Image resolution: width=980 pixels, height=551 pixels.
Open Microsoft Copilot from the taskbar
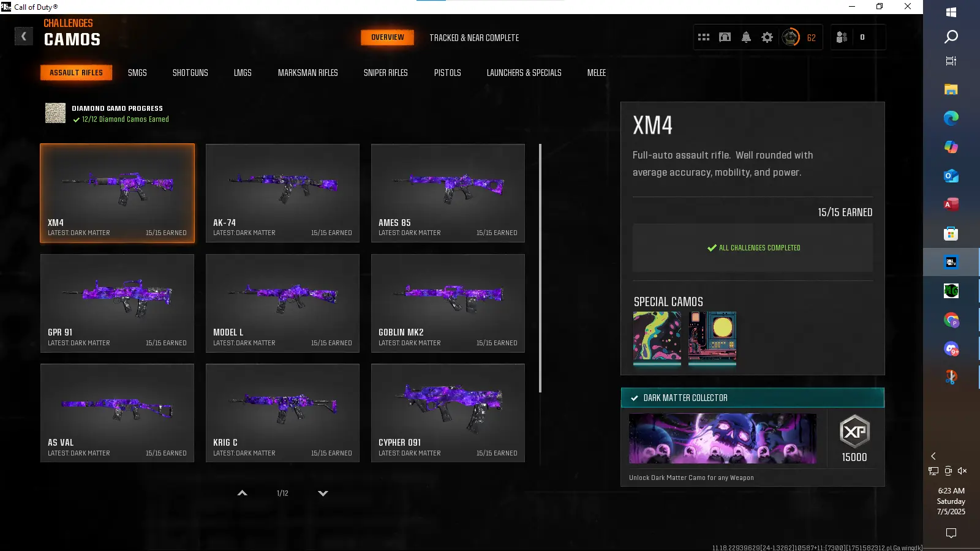[x=951, y=147]
